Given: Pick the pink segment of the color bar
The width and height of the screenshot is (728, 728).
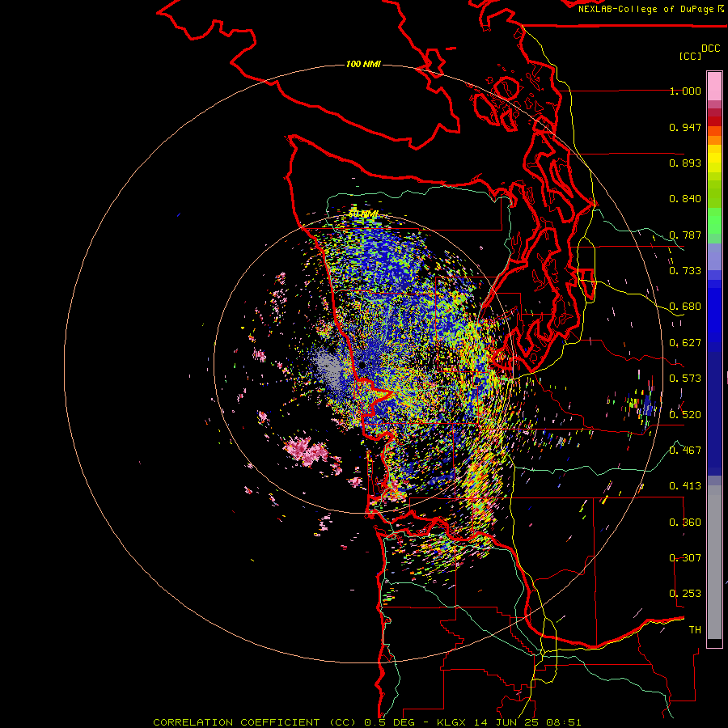Looking at the screenshot, I should coord(714,86).
